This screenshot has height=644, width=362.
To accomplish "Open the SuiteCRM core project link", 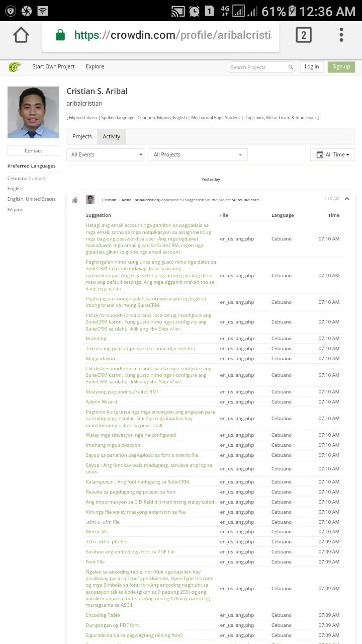I will [245, 200].
